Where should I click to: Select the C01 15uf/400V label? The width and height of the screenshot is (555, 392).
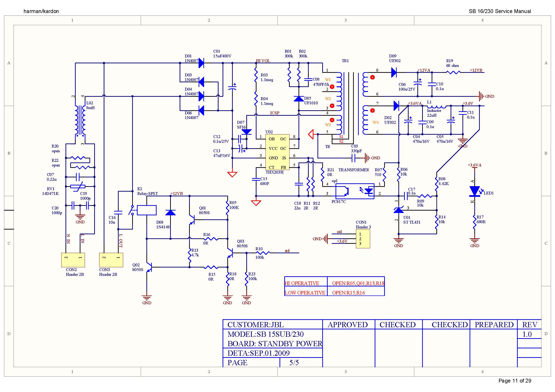point(222,54)
